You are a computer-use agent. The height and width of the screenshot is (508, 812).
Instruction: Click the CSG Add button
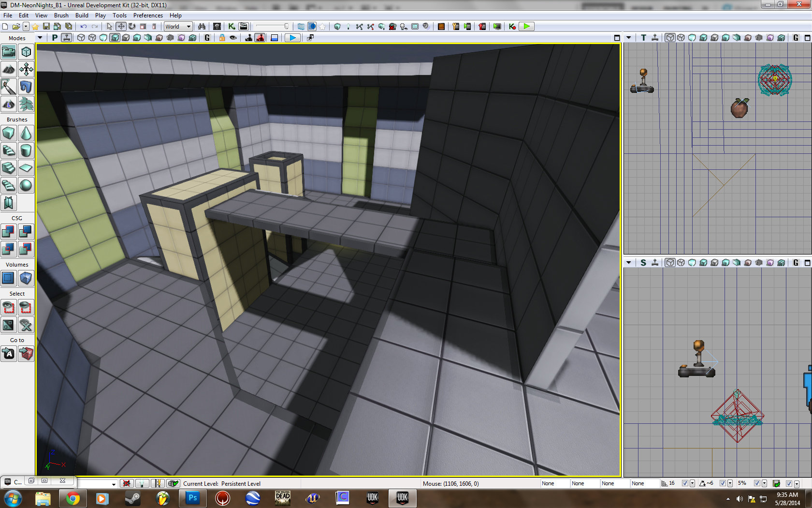(9, 232)
